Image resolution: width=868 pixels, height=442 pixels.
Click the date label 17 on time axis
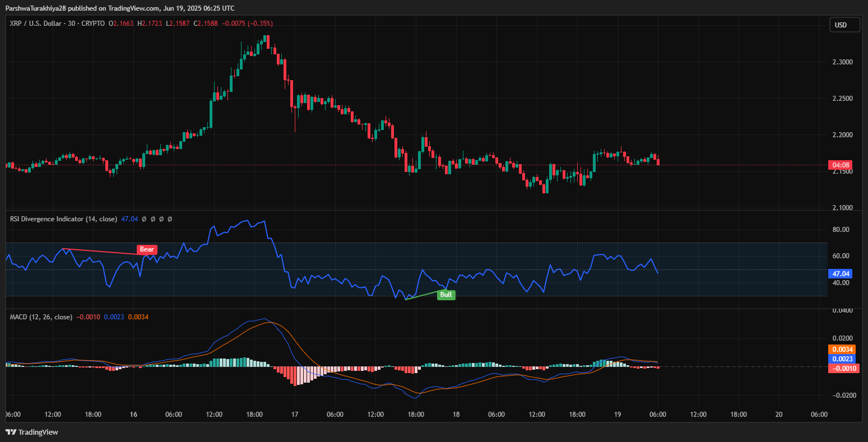tap(295, 415)
